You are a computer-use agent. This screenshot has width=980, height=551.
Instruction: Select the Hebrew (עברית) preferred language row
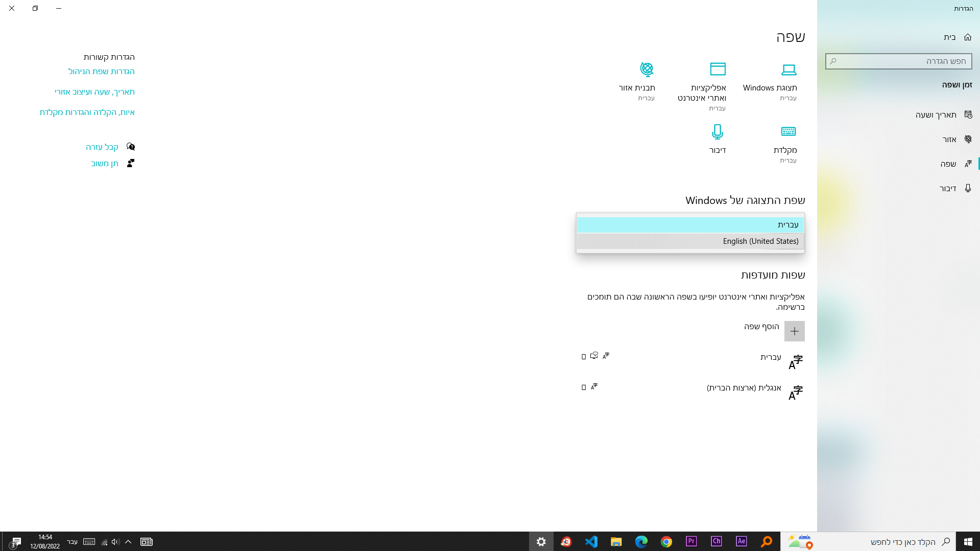[690, 362]
